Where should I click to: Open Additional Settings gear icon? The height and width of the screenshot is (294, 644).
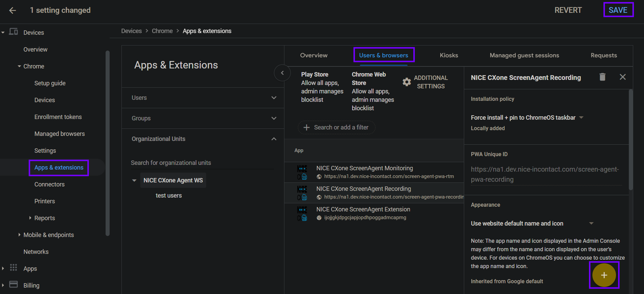[406, 82]
